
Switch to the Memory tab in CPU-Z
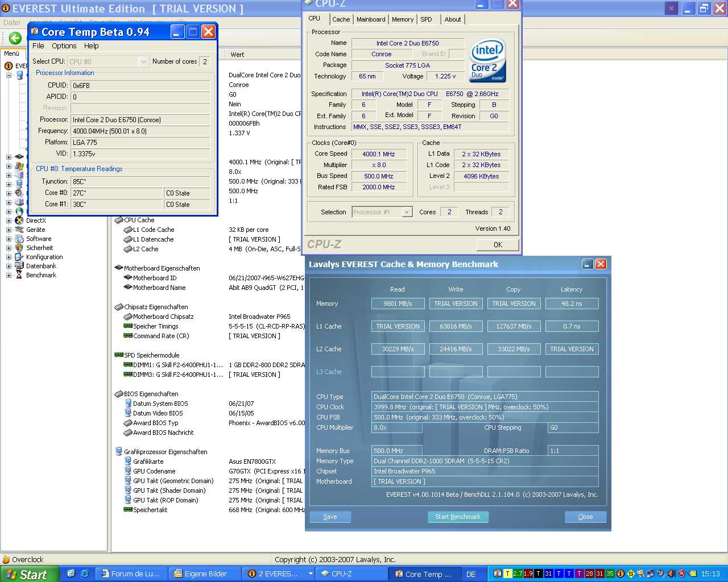tap(403, 19)
